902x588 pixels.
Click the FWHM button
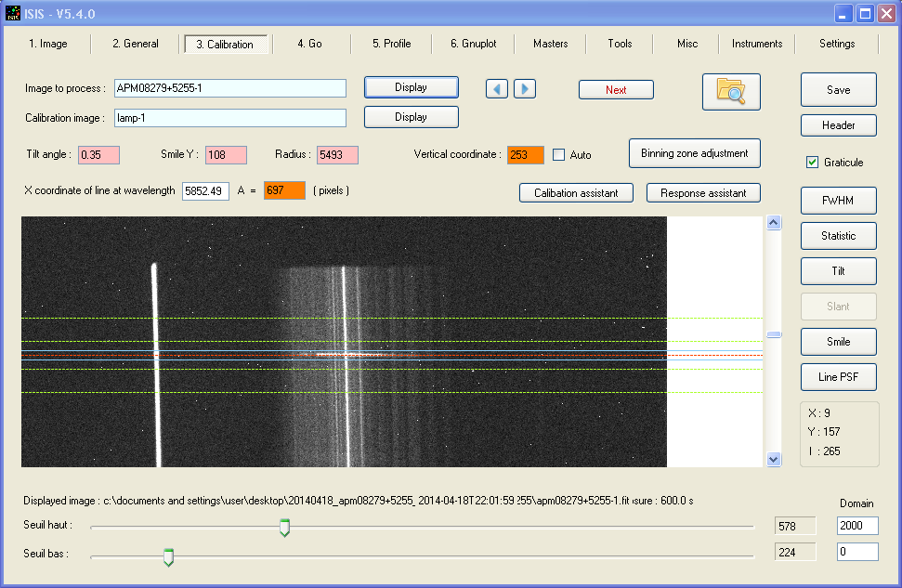pyautogui.click(x=838, y=201)
